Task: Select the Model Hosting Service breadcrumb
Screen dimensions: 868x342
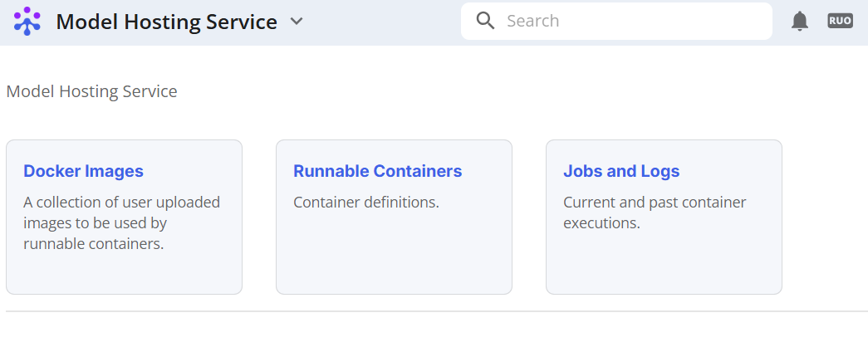Action: click(92, 91)
